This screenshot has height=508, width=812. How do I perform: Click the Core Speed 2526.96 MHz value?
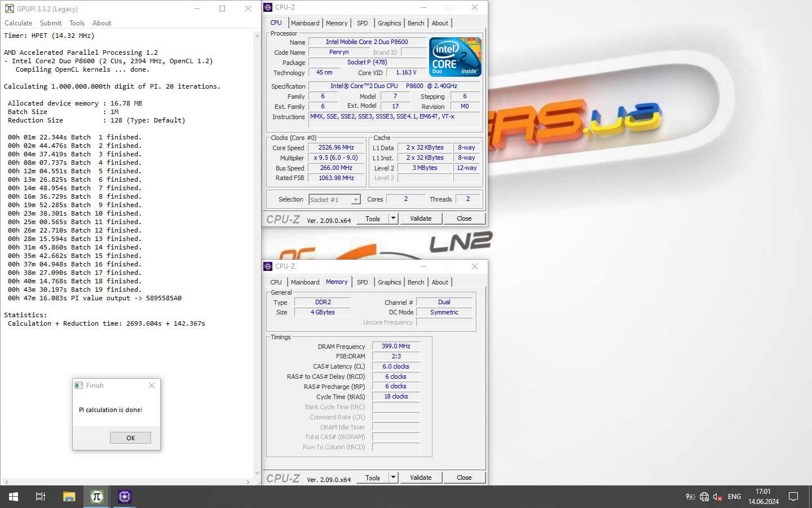336,148
